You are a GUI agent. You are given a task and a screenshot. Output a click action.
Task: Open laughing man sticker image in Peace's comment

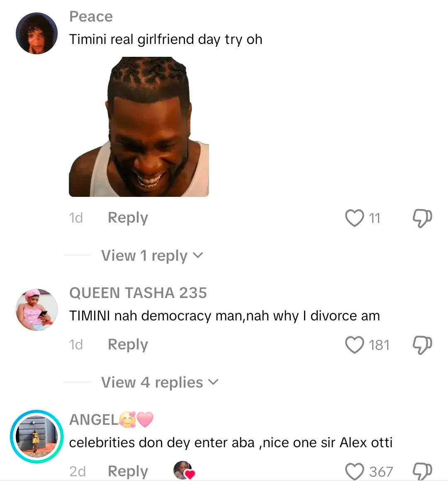[139, 127]
